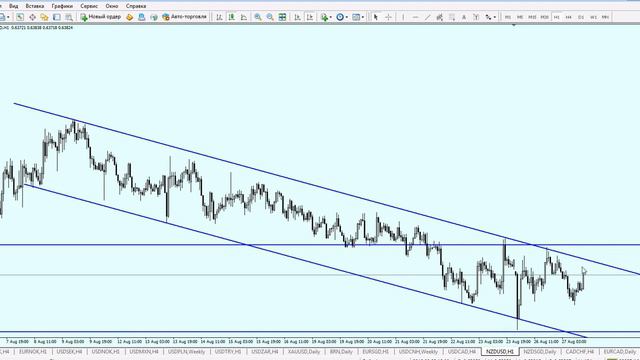Screen dimensions: 640x360
Task: Click the blue person icon beside MetaEditor
Action: 142,17
